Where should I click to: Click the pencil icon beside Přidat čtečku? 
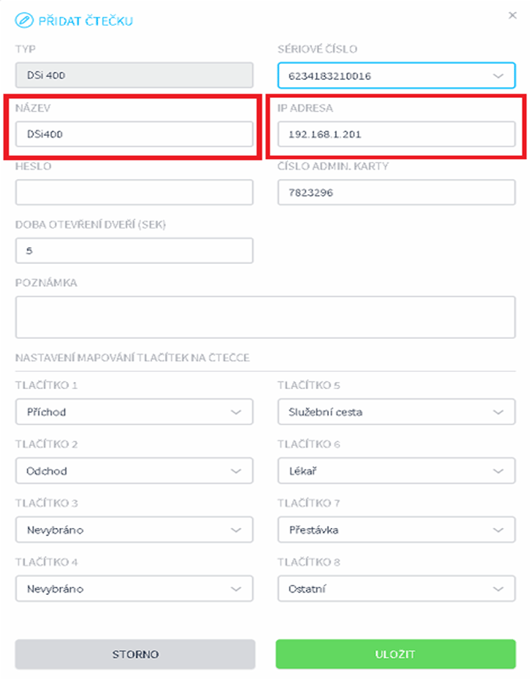click(24, 20)
